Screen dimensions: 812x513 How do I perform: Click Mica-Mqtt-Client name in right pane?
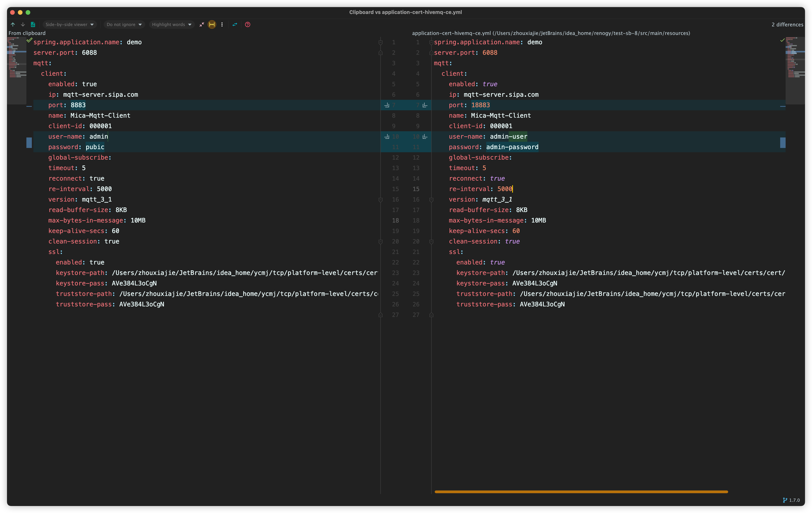[501, 116]
